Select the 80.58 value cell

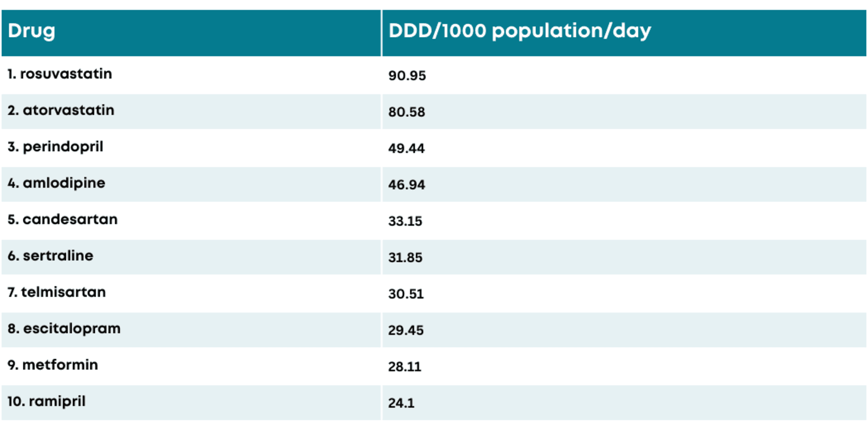pos(407,112)
